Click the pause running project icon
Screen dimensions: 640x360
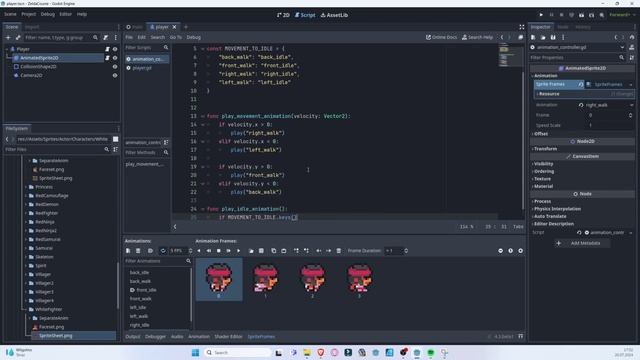click(x=551, y=15)
